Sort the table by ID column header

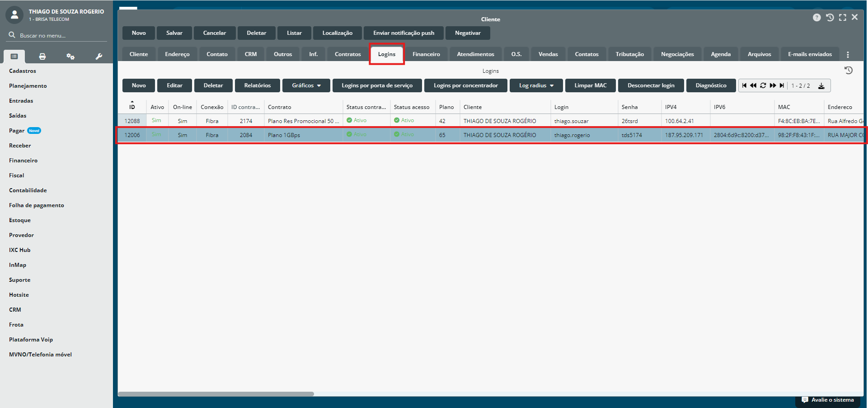point(132,107)
